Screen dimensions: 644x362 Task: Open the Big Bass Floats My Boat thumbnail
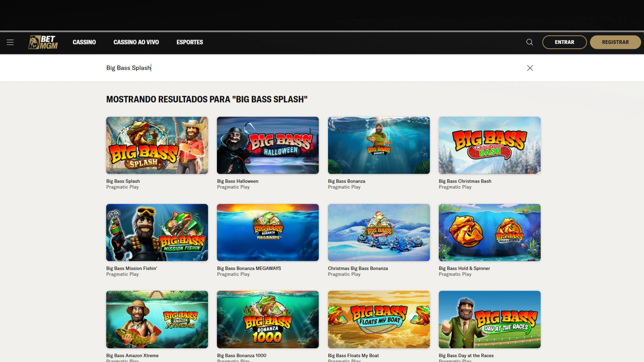coord(379,319)
